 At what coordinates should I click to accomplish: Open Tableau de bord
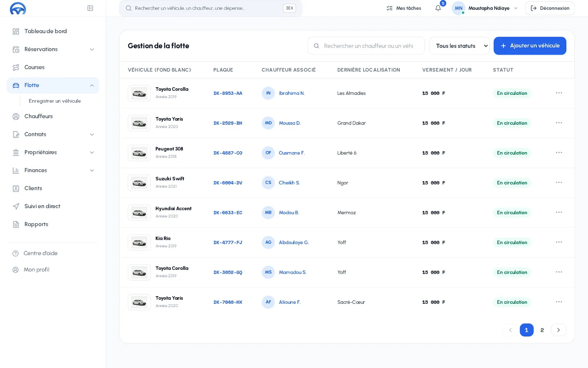(53, 31)
